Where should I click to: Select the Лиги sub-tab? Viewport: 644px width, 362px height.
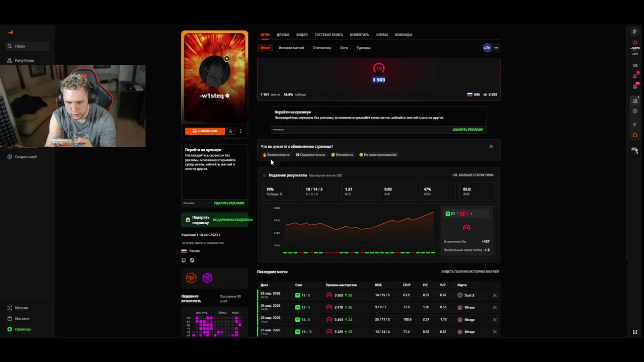344,48
